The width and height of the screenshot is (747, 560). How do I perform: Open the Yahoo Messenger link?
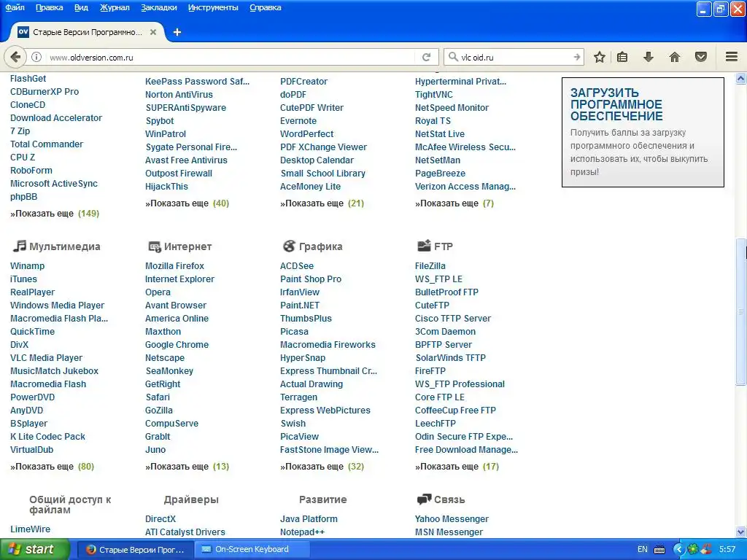pos(452,519)
